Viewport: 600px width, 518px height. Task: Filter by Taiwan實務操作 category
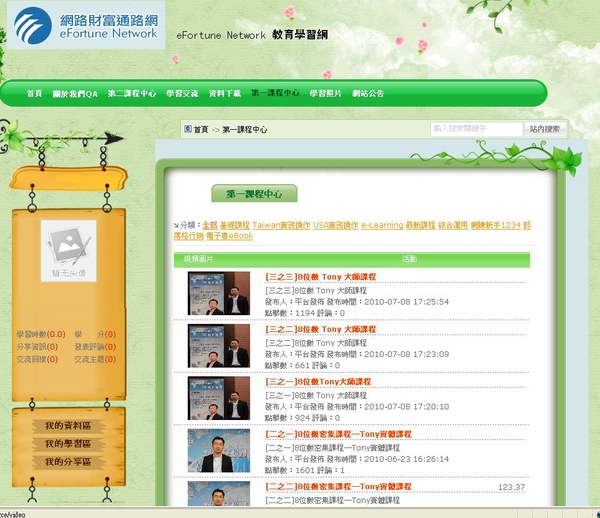click(281, 225)
